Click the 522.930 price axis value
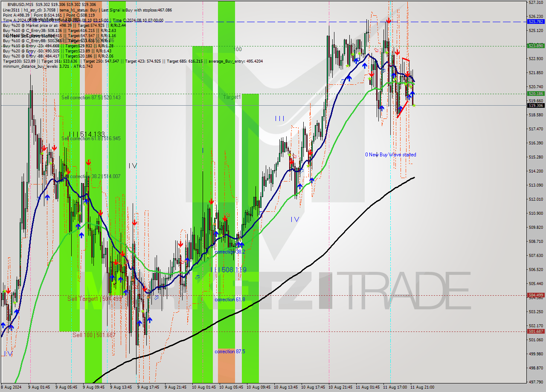 (536, 58)
